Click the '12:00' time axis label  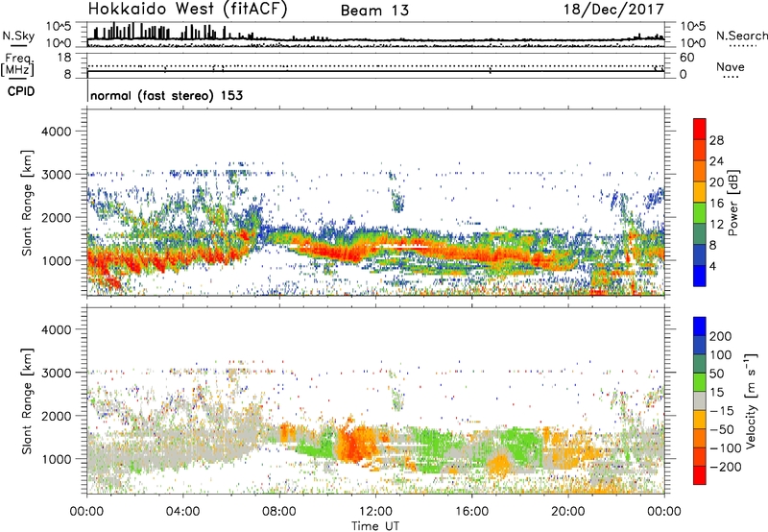pos(375,512)
